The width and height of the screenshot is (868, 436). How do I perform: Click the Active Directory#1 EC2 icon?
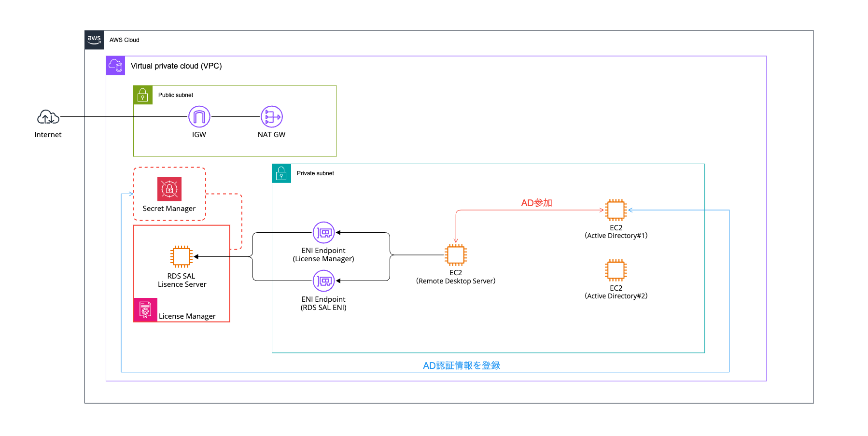[x=616, y=210]
